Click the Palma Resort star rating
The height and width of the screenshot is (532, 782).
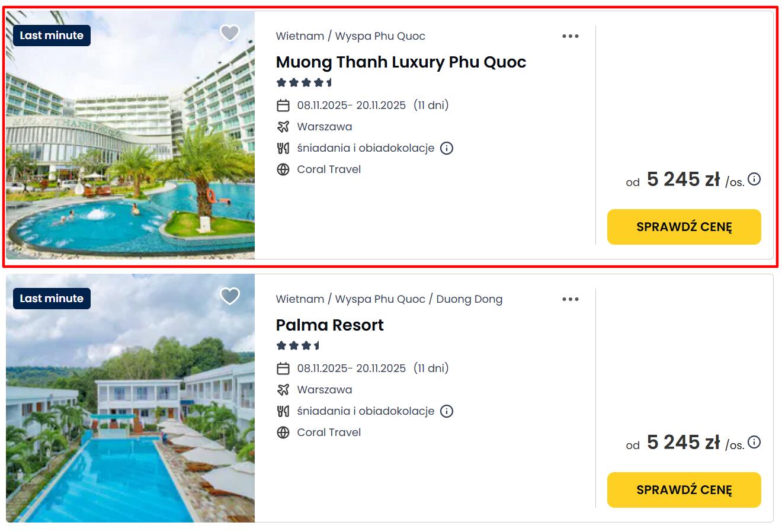[298, 345]
